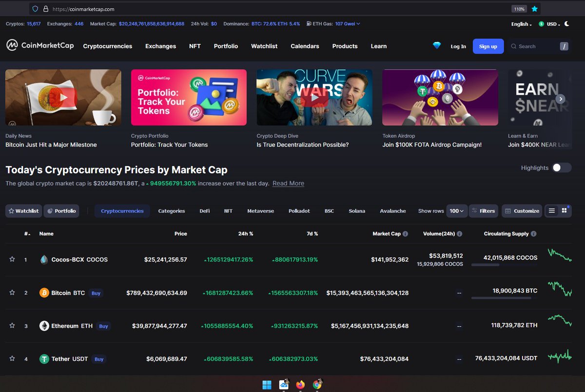The height and width of the screenshot is (392, 585).
Task: Open Firefox from taskbar
Action: [300, 385]
